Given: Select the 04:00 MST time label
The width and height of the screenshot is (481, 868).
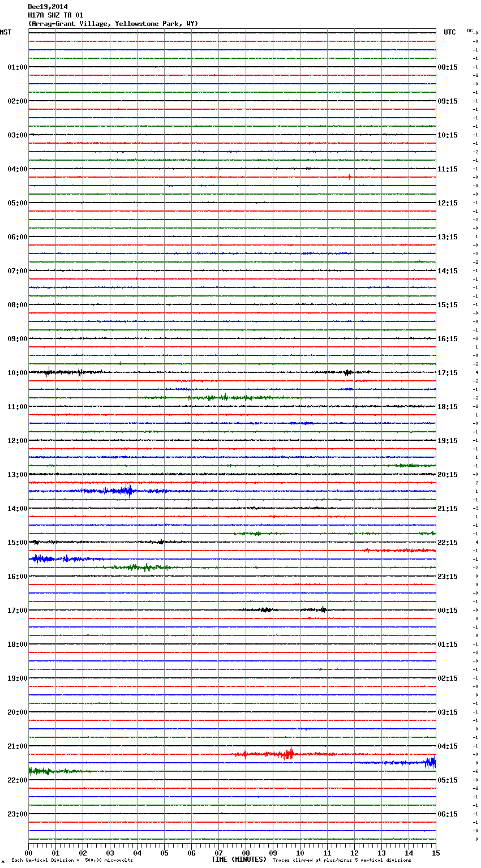Looking at the screenshot, I should click(18, 169).
